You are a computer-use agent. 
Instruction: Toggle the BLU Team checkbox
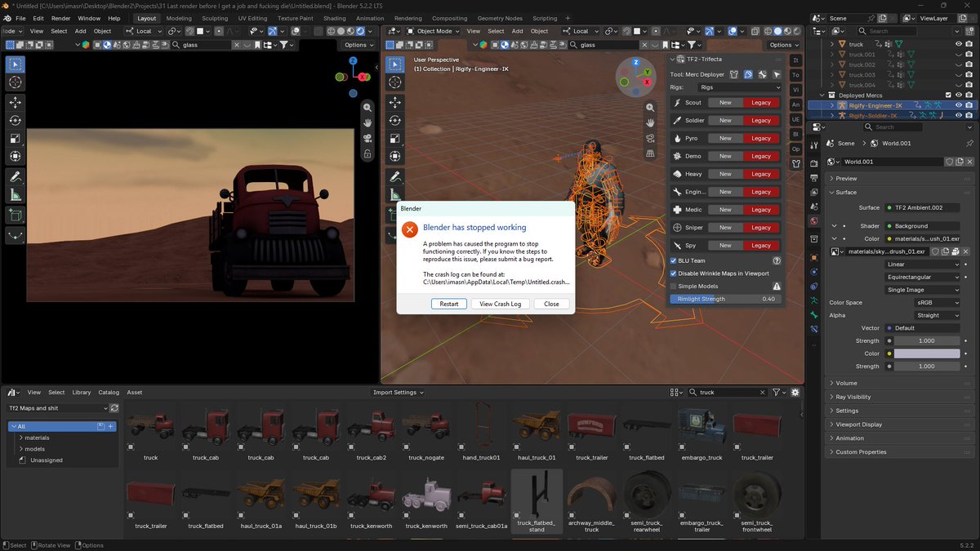pos(673,260)
